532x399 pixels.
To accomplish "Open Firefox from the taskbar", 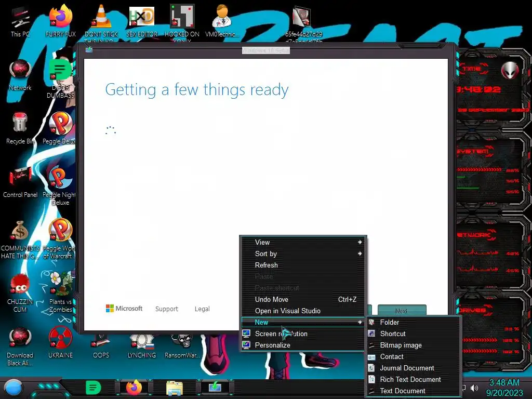I will (134, 388).
